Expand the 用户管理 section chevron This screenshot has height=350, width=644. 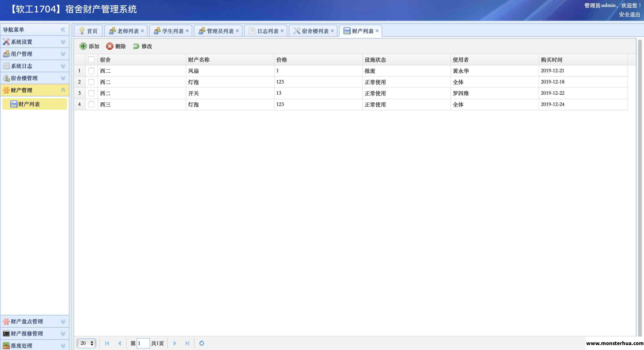point(63,54)
